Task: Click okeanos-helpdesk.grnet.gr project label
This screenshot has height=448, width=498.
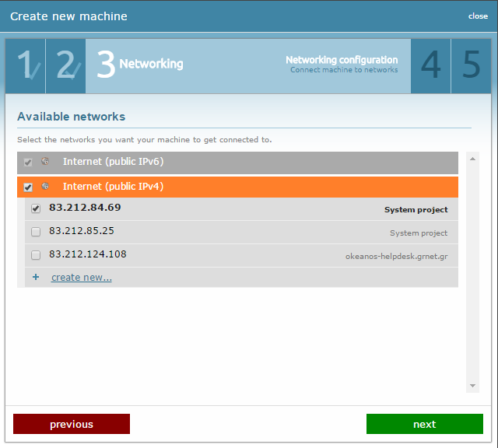Action: [396, 256]
